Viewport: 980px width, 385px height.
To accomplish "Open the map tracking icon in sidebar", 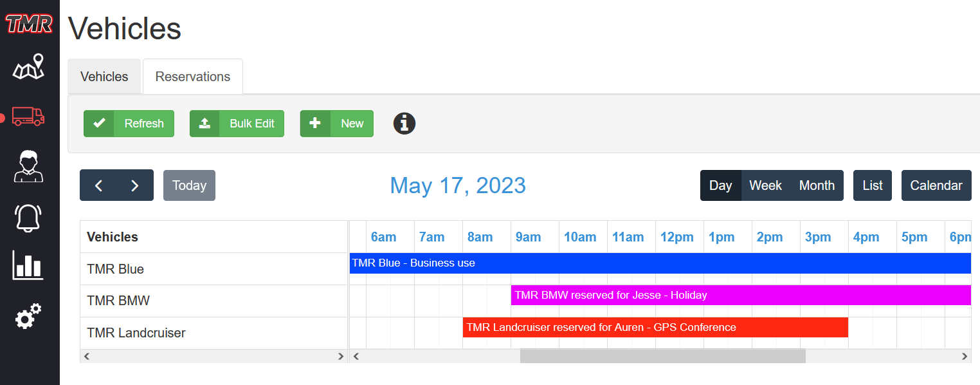I will click(x=29, y=67).
